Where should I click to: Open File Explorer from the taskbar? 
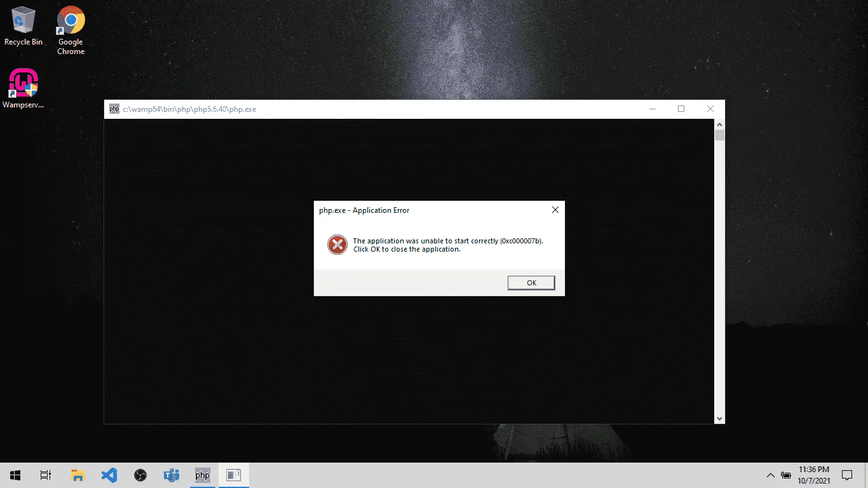tap(78, 475)
